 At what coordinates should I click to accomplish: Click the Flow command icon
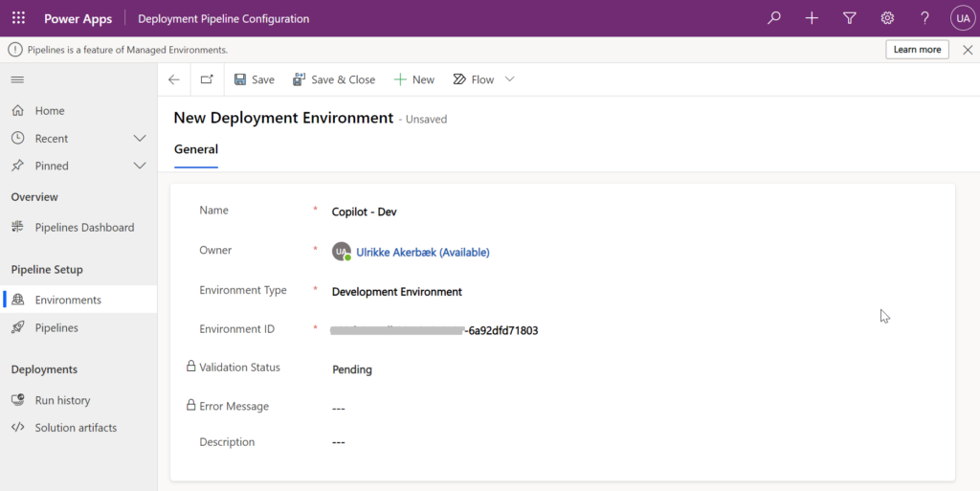pos(459,79)
